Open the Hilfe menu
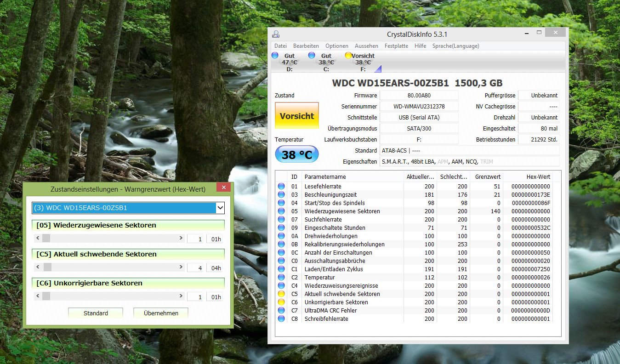The image size is (620, 364). click(420, 46)
